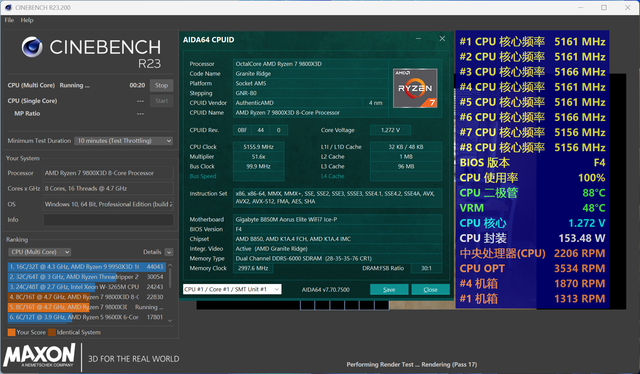Click the Cinebench sphere logo icon

[32, 47]
